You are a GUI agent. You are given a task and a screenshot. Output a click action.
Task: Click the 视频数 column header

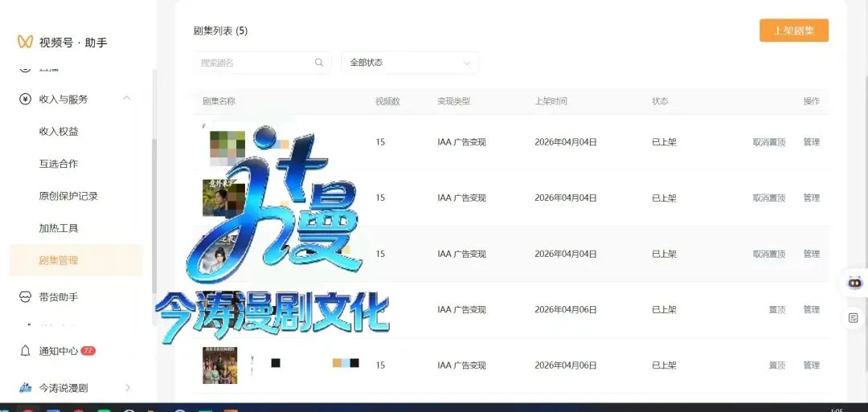(x=387, y=101)
